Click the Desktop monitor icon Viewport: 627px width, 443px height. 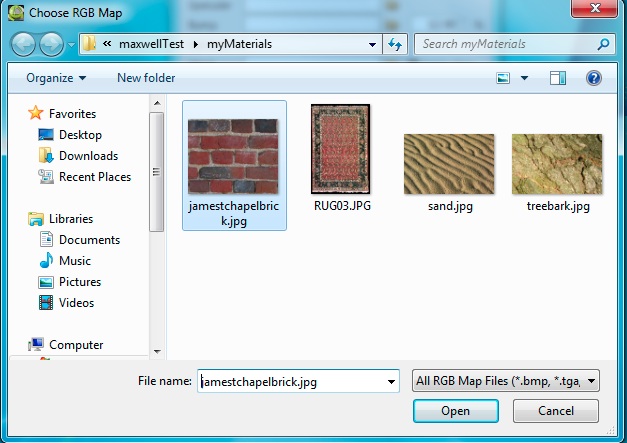click(x=46, y=134)
